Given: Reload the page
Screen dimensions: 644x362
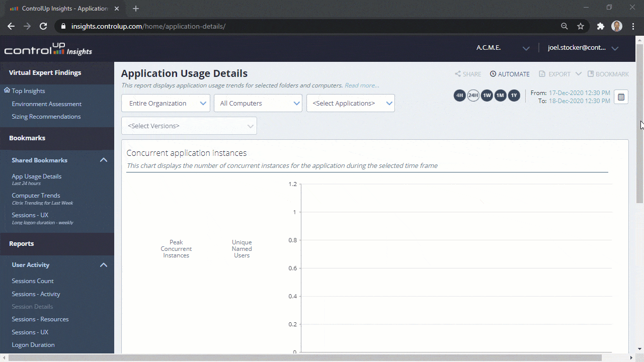Looking at the screenshot, I should pyautogui.click(x=43, y=26).
